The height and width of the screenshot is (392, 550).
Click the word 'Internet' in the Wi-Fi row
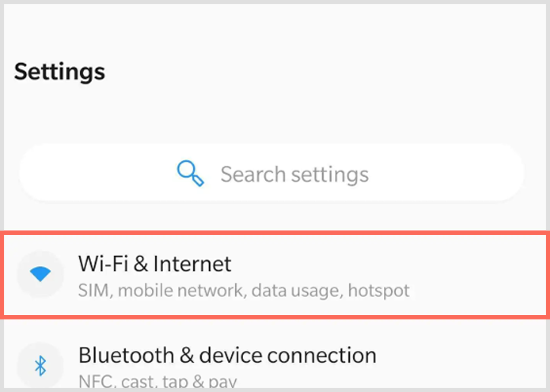pos(192,263)
